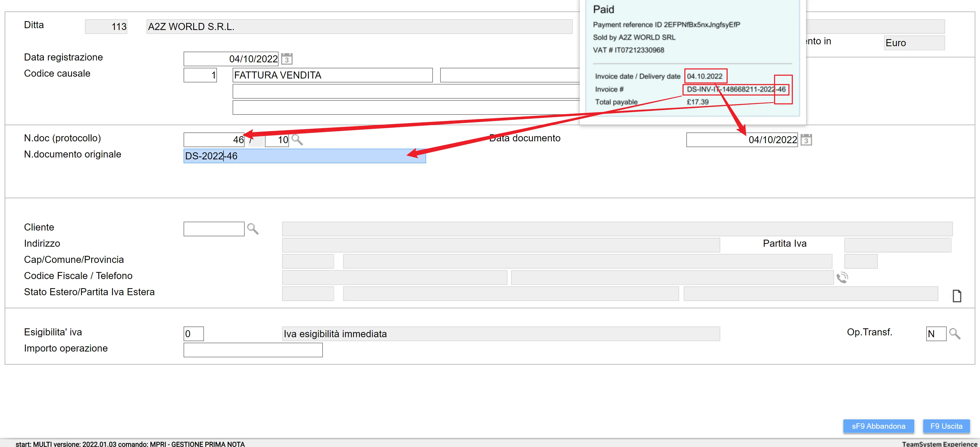The image size is (980, 447).
Task: Click the protocol series field showing 10
Action: [x=277, y=140]
